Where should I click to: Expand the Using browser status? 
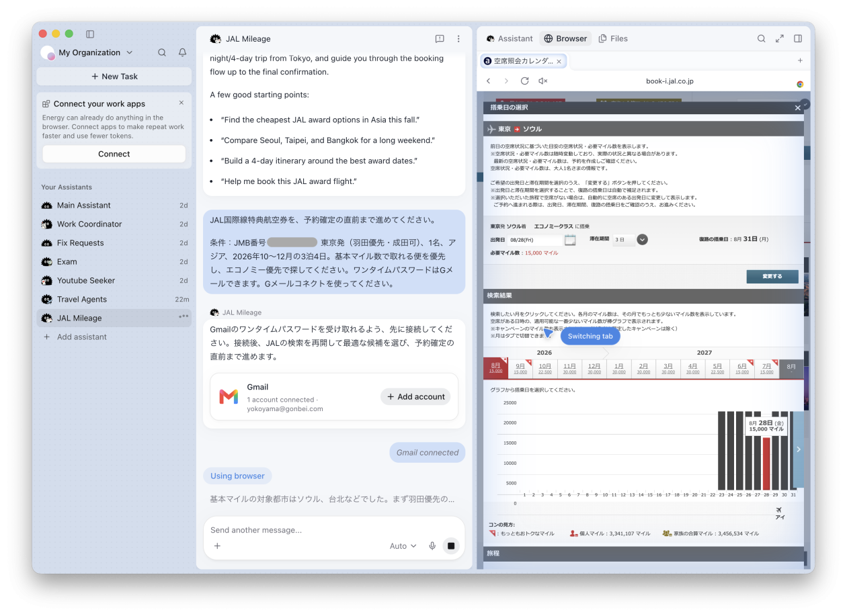coord(237,476)
